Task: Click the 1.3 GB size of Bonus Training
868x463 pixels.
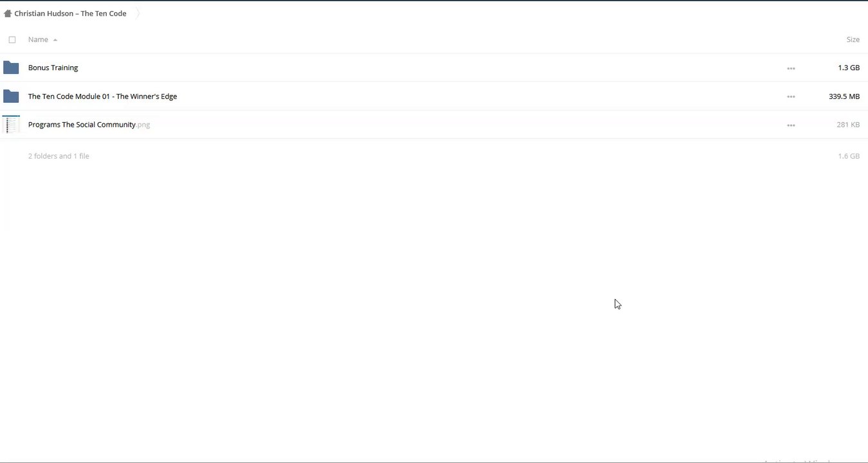Action: pos(849,68)
